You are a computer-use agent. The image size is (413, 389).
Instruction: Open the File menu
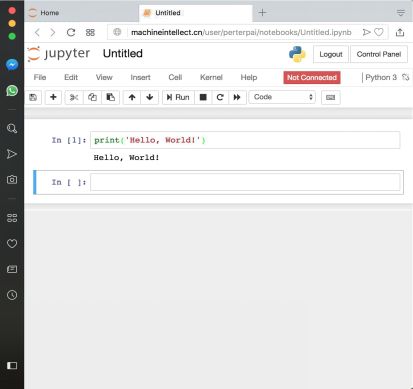tap(40, 77)
